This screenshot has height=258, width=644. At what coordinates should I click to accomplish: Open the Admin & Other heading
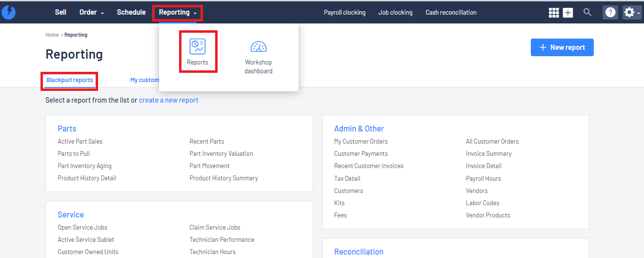pos(359,129)
